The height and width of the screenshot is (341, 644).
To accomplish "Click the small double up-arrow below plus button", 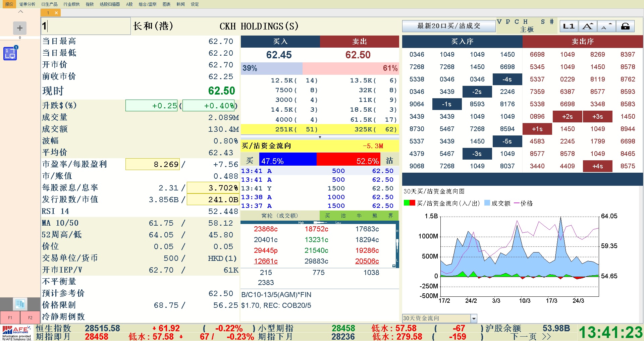I will 20,38.
